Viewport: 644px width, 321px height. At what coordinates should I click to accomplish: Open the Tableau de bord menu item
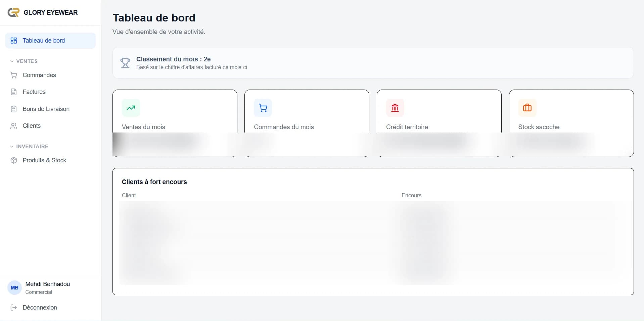(50, 41)
